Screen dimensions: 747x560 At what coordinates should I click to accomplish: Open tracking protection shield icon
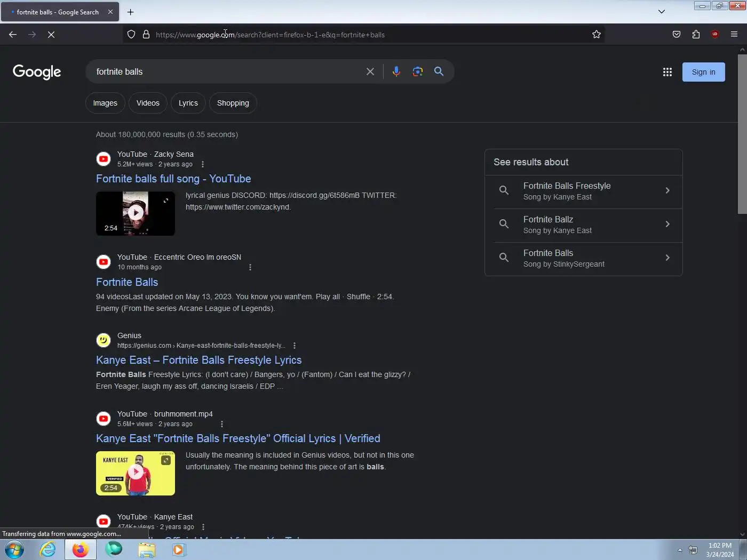point(131,35)
